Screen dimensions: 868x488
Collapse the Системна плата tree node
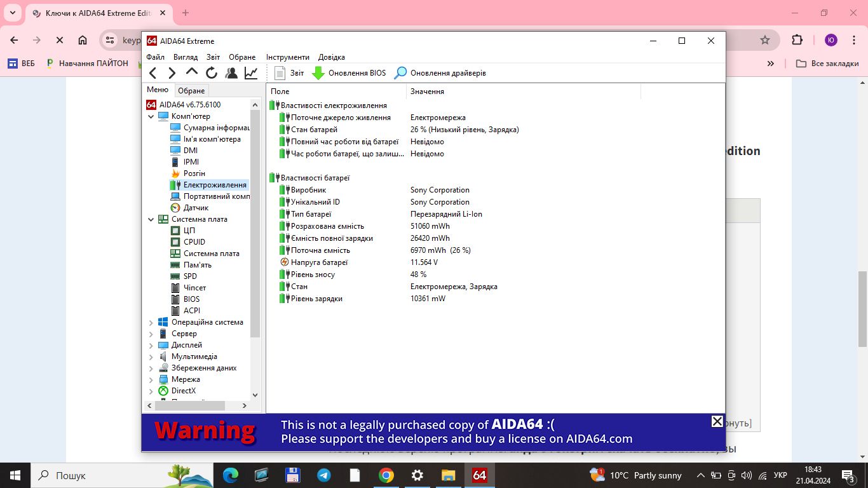pyautogui.click(x=151, y=219)
